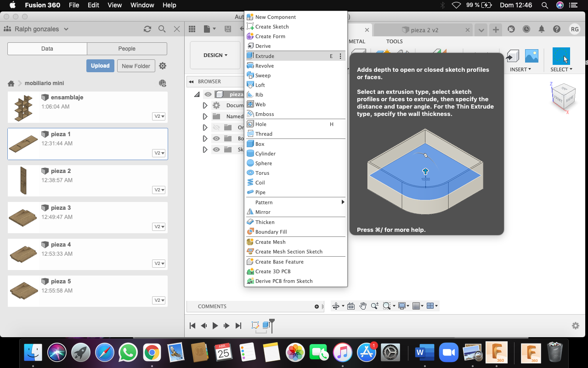The width and height of the screenshot is (588, 368).
Task: Hide the Sketches folder with its eye icon
Action: (x=216, y=149)
